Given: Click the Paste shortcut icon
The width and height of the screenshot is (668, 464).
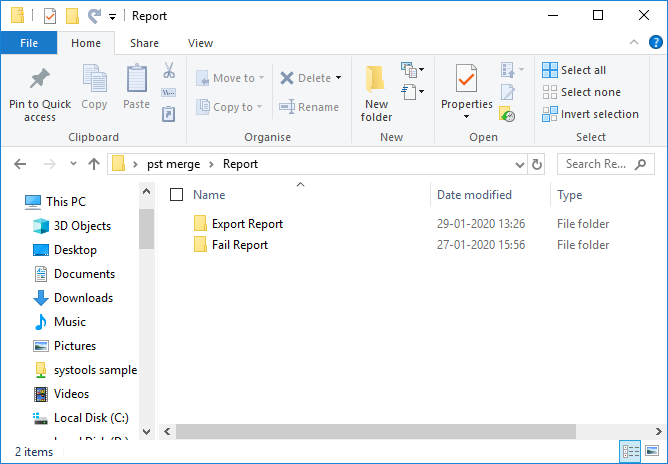Looking at the screenshot, I should tap(169, 114).
